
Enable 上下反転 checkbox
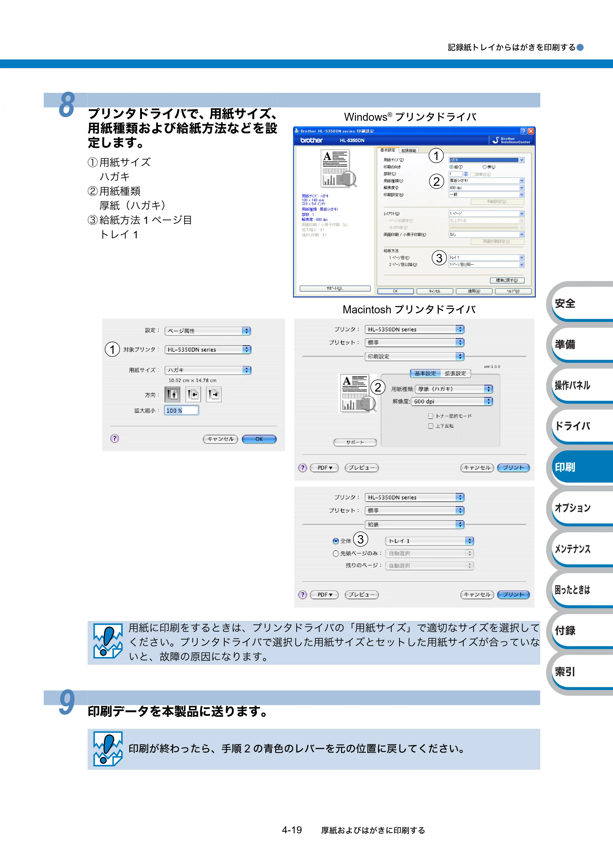[430, 426]
